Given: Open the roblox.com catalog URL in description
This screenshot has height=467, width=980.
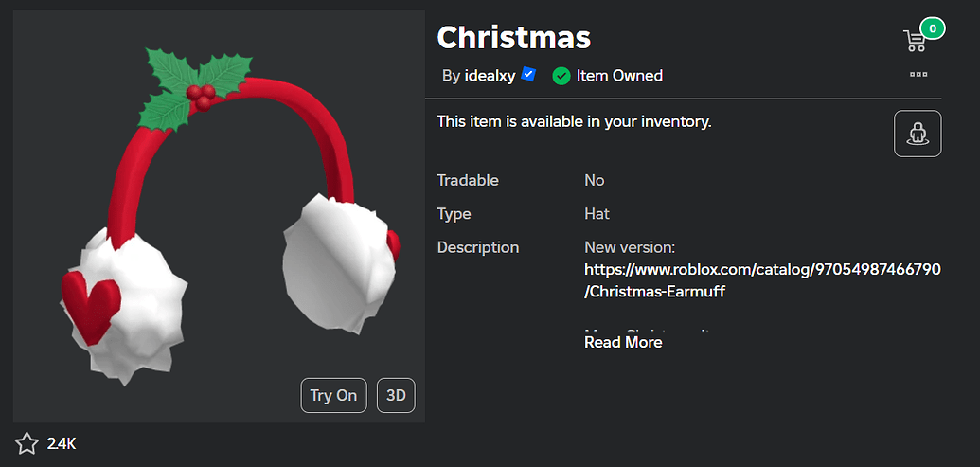Looking at the screenshot, I should [762, 280].
